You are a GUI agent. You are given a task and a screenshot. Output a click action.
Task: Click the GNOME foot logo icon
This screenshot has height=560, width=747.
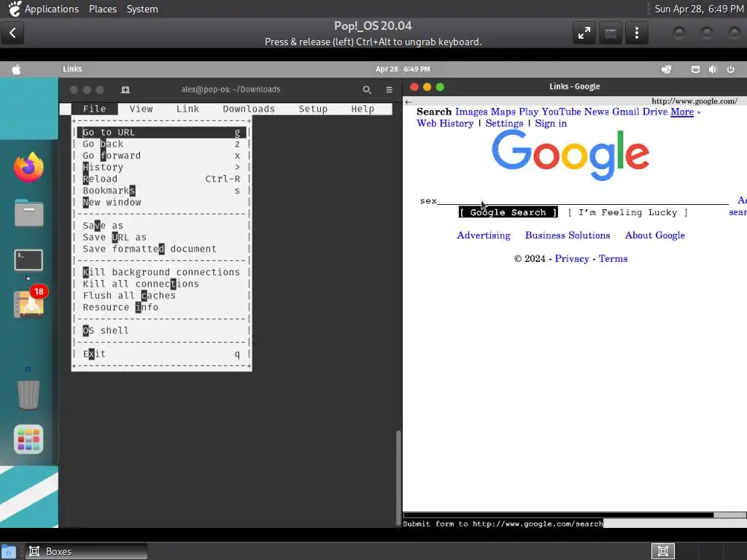click(15, 9)
